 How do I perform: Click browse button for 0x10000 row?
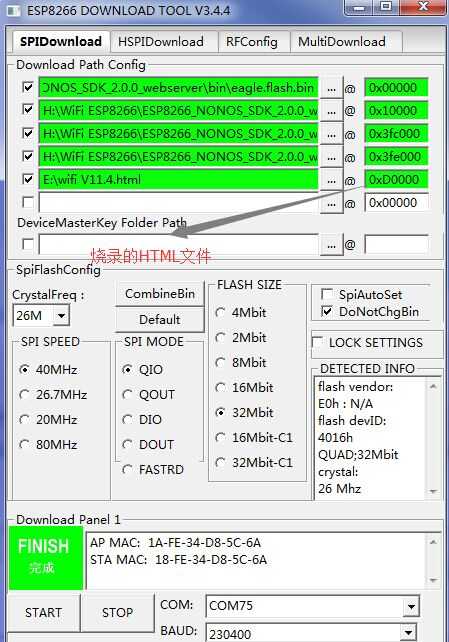click(332, 111)
